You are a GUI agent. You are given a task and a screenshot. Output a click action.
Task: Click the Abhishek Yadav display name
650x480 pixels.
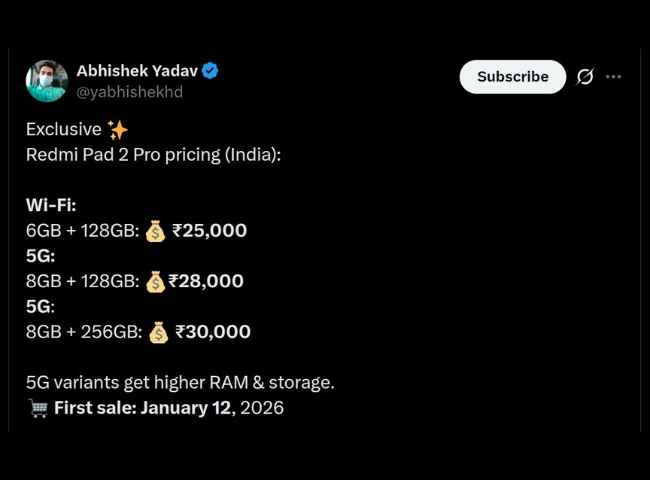(x=137, y=71)
